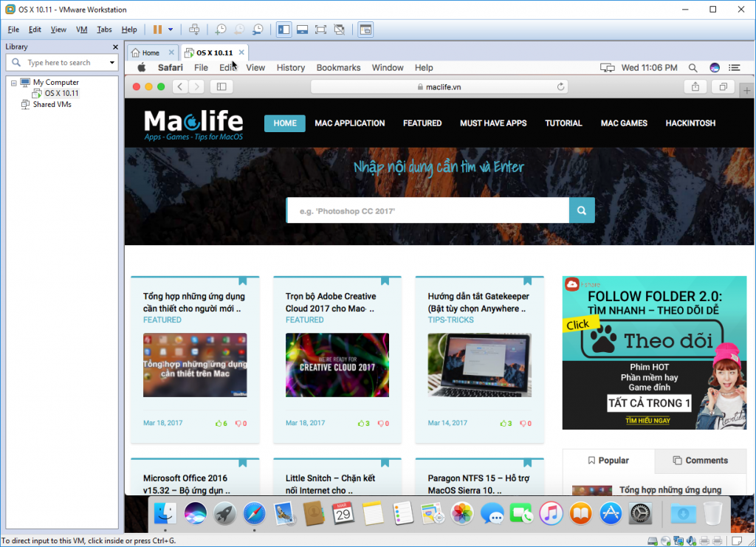The width and height of the screenshot is (756, 547).
Task: Click the network adapter status bar icon
Action: pos(678,540)
